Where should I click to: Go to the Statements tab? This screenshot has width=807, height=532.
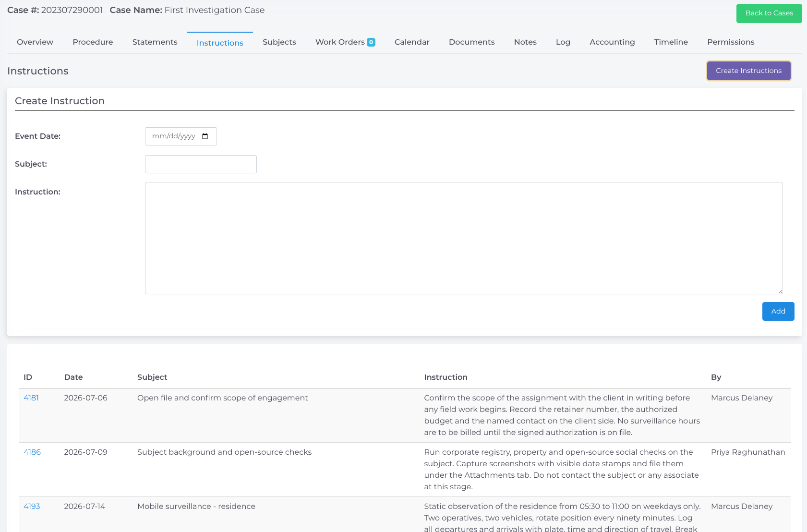tap(155, 42)
